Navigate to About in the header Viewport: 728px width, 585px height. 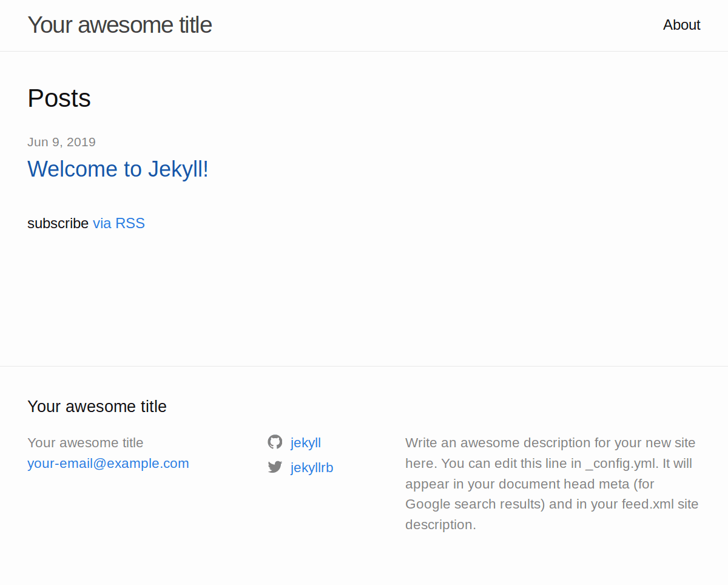(681, 25)
